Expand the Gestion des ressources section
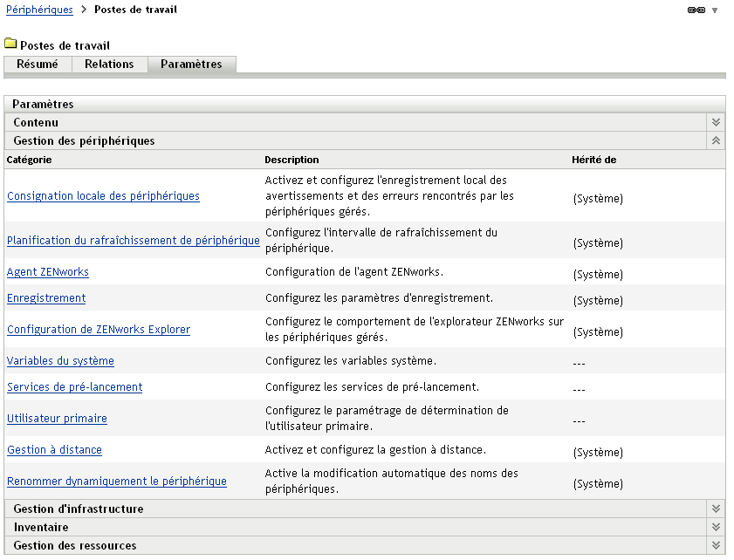This screenshot has width=734, height=560. click(x=715, y=545)
